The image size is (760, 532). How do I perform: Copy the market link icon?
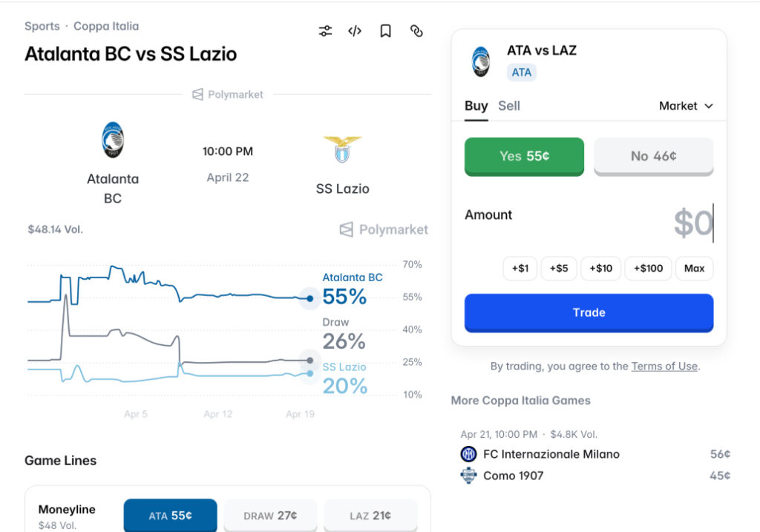tap(416, 31)
